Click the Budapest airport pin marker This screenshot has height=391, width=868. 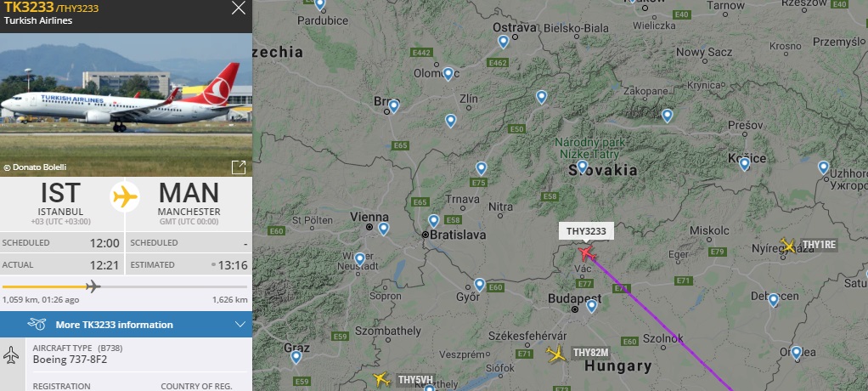pyautogui.click(x=592, y=306)
